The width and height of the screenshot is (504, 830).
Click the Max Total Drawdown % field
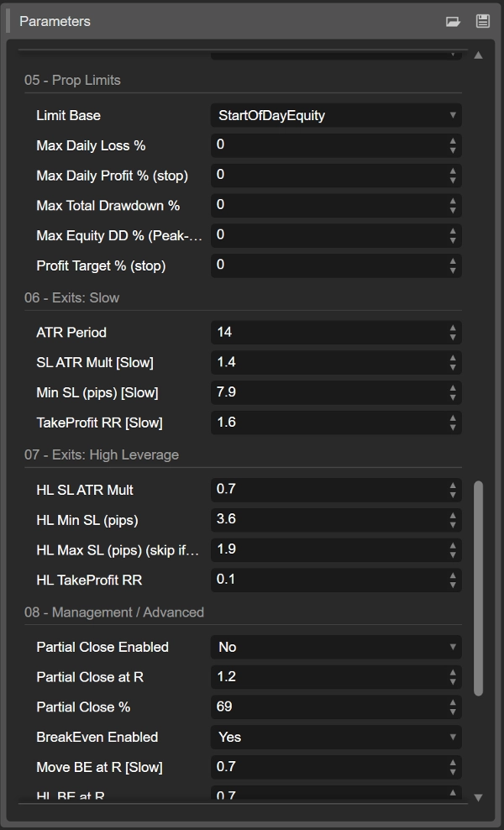pyautogui.click(x=328, y=205)
